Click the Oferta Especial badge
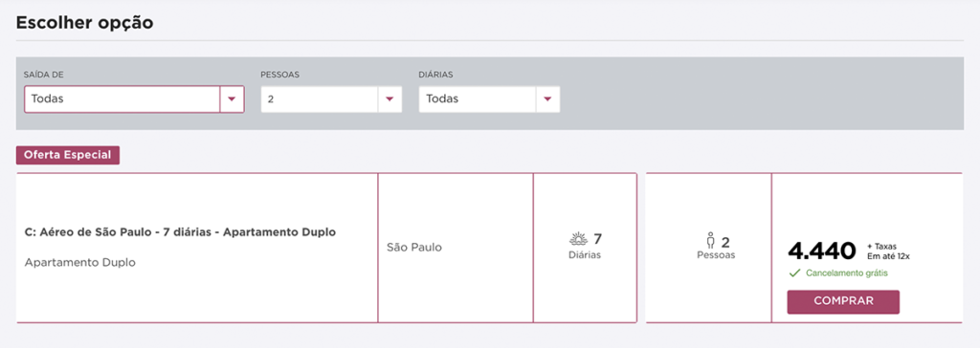The width and height of the screenshot is (980, 348). (68, 155)
